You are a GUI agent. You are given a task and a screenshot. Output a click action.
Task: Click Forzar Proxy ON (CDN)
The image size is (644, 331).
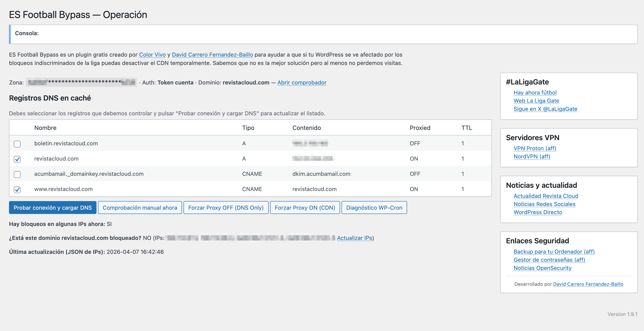pos(305,208)
